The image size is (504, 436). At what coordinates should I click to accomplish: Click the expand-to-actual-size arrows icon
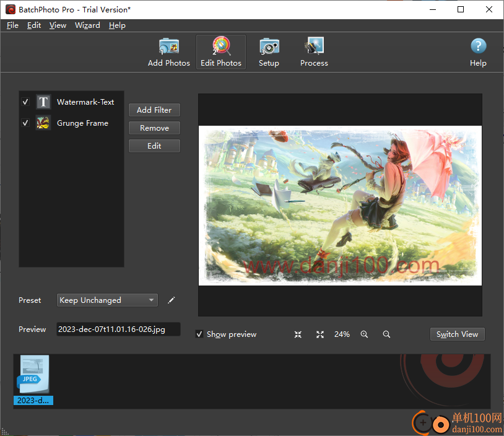320,334
